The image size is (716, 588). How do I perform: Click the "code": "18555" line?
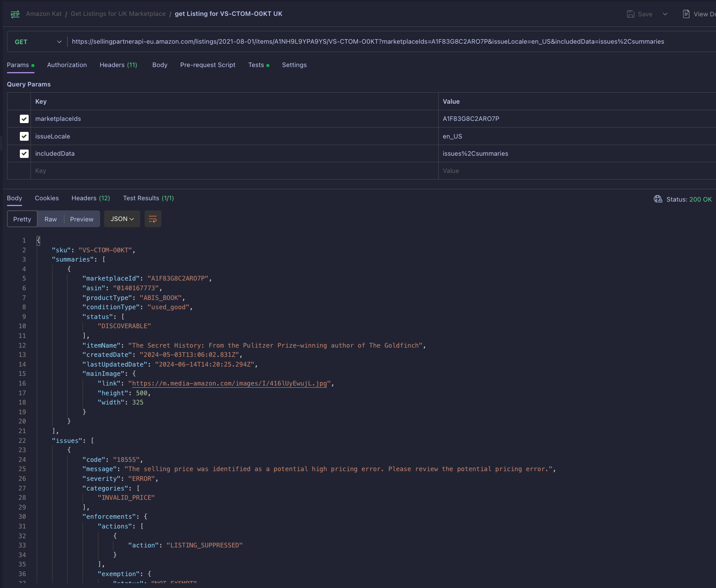coord(112,460)
